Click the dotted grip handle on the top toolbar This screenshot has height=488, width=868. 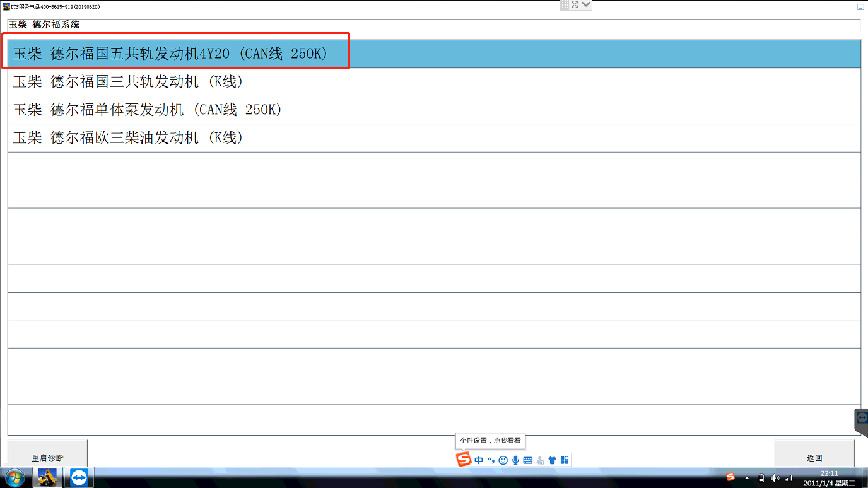pyautogui.click(x=565, y=4)
